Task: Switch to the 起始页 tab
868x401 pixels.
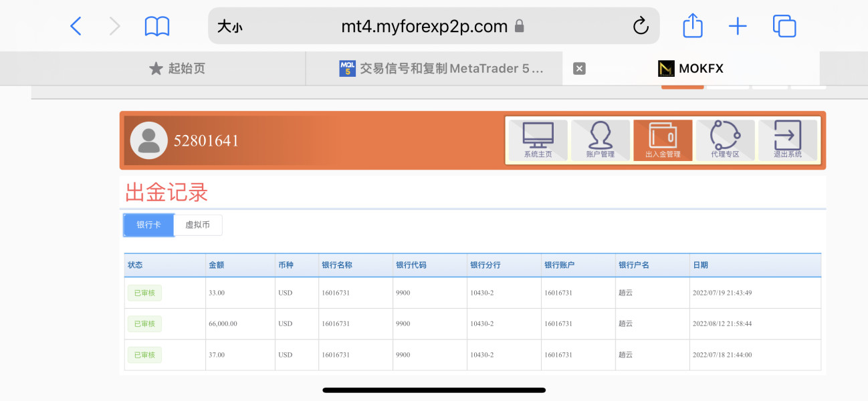Action: (x=177, y=68)
